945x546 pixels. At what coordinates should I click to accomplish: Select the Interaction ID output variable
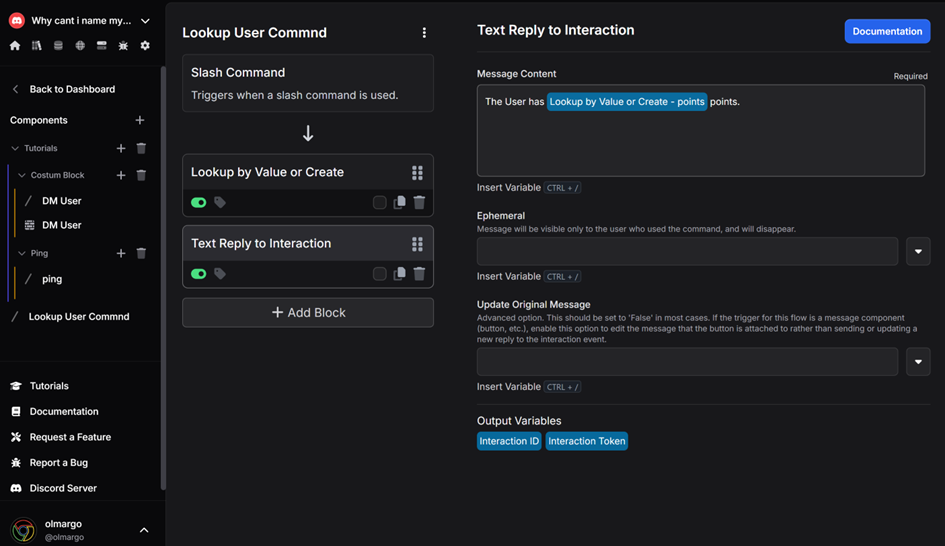pyautogui.click(x=509, y=441)
